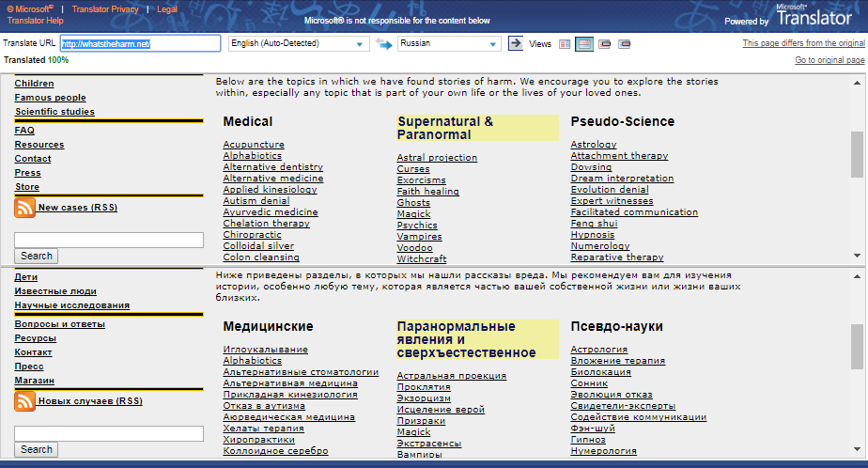
Task: Open New cases (RSS) link
Action: click(x=77, y=208)
